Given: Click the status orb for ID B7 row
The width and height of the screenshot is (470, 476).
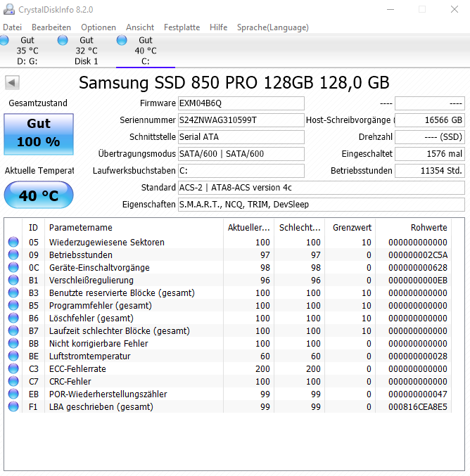Looking at the screenshot, I should [13, 330].
